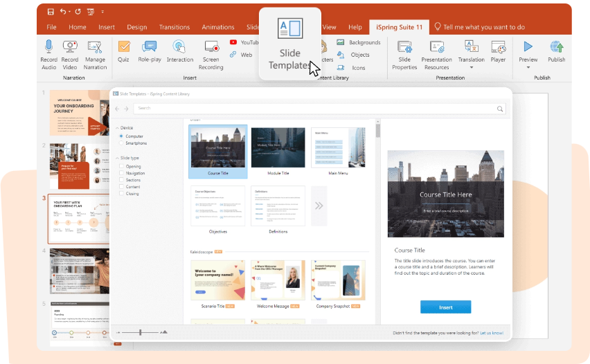Viewport: 590px width, 364px height.
Task: Select the Smartphone radio button
Action: pos(121,143)
